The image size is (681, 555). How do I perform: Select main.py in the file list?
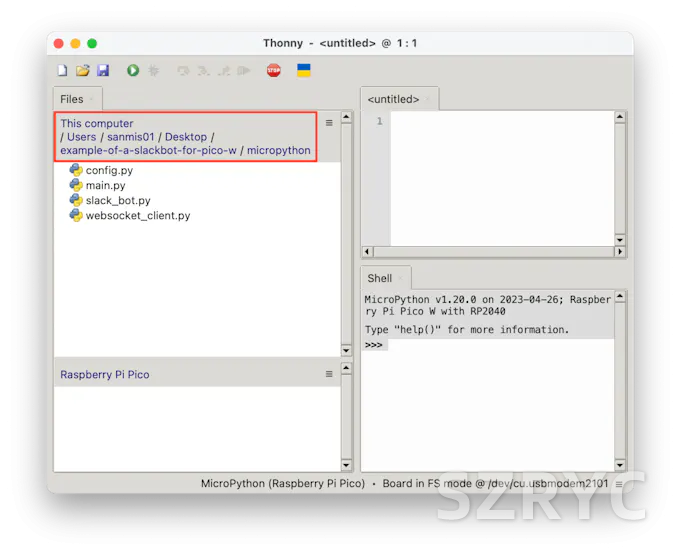click(x=105, y=185)
